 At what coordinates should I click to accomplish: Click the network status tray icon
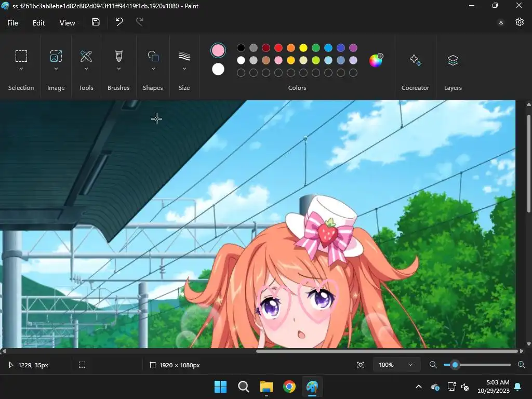tap(451, 387)
